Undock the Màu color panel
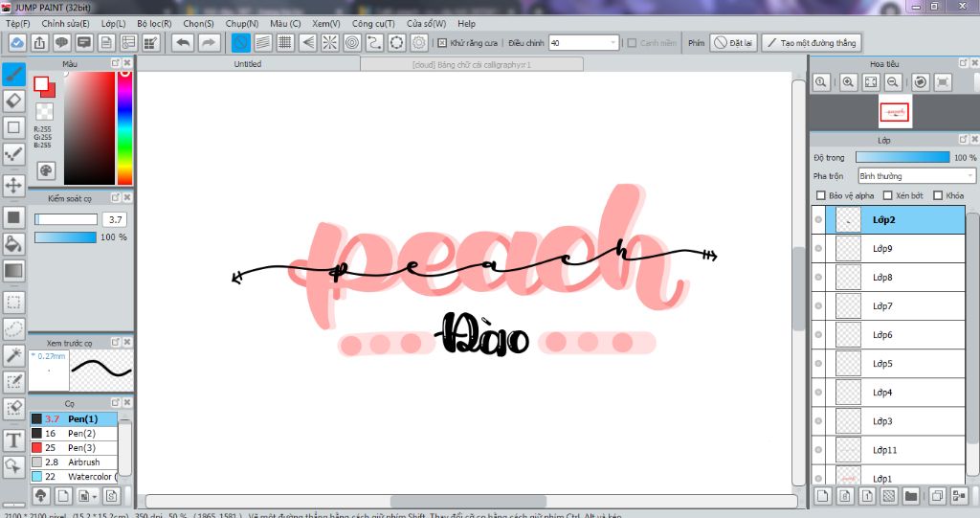Viewport: 980px width, 518px height. click(x=116, y=63)
